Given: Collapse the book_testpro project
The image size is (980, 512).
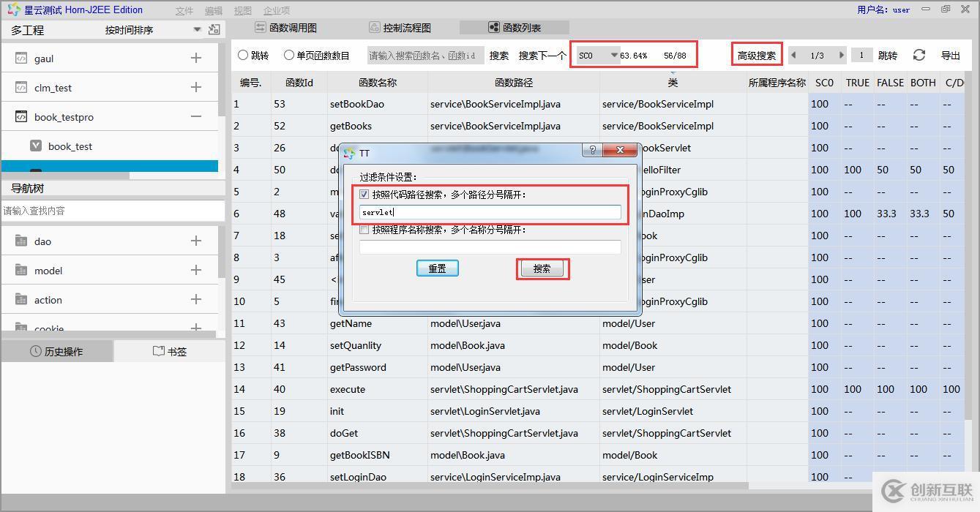Looking at the screenshot, I should (x=196, y=116).
